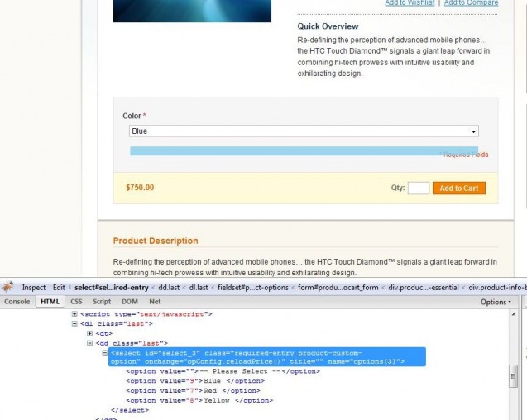Collapse the dl class last node

coord(74,324)
